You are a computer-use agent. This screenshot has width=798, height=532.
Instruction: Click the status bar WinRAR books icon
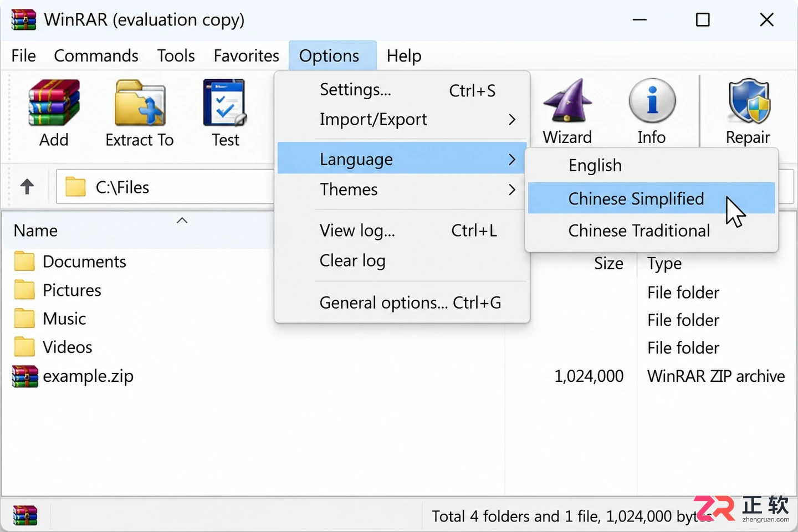click(25, 515)
